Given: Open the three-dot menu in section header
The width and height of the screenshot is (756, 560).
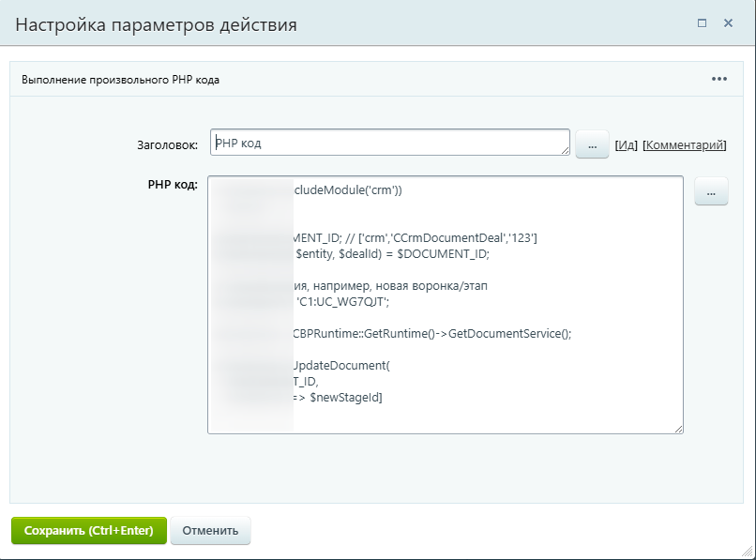Looking at the screenshot, I should coord(719,79).
